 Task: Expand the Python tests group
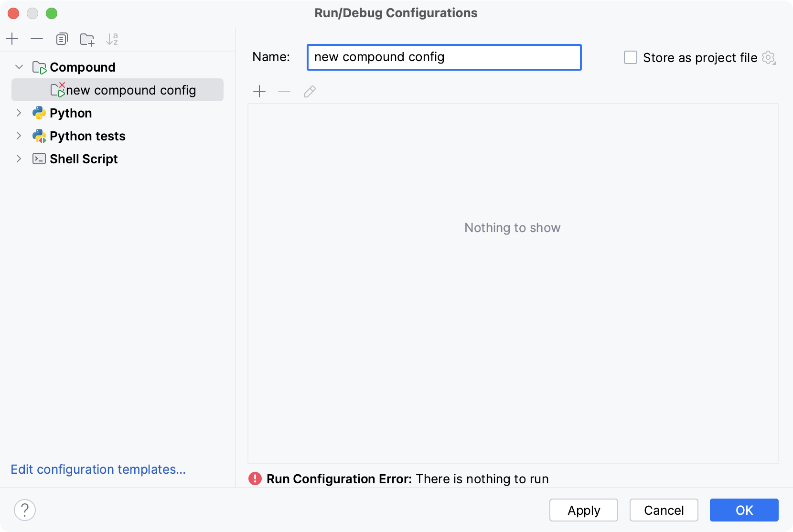(19, 136)
